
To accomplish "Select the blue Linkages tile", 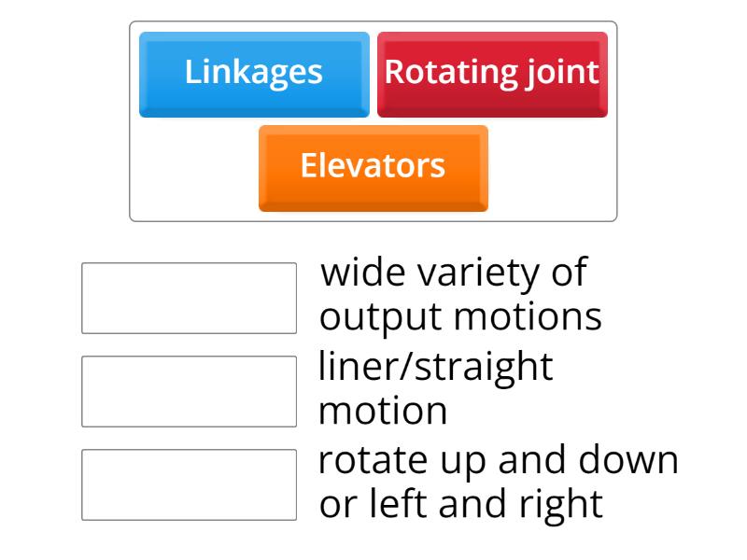I will pyautogui.click(x=254, y=74).
